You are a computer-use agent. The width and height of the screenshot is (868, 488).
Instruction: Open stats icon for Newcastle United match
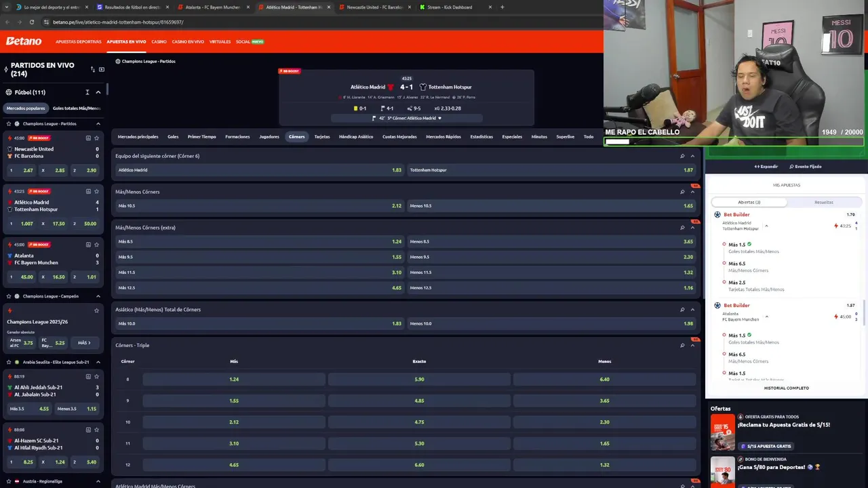click(88, 138)
